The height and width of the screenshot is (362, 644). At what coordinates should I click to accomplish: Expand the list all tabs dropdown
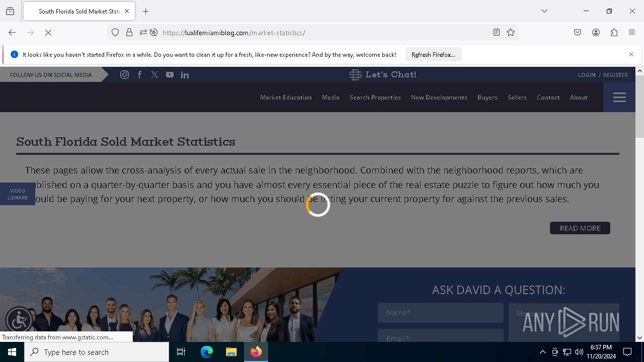click(544, 11)
